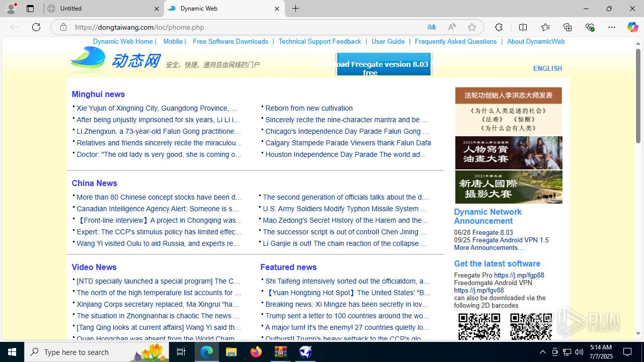The height and width of the screenshot is (362, 644).
Task: Open Microsoft Edge from the taskbar
Action: pos(207,352)
